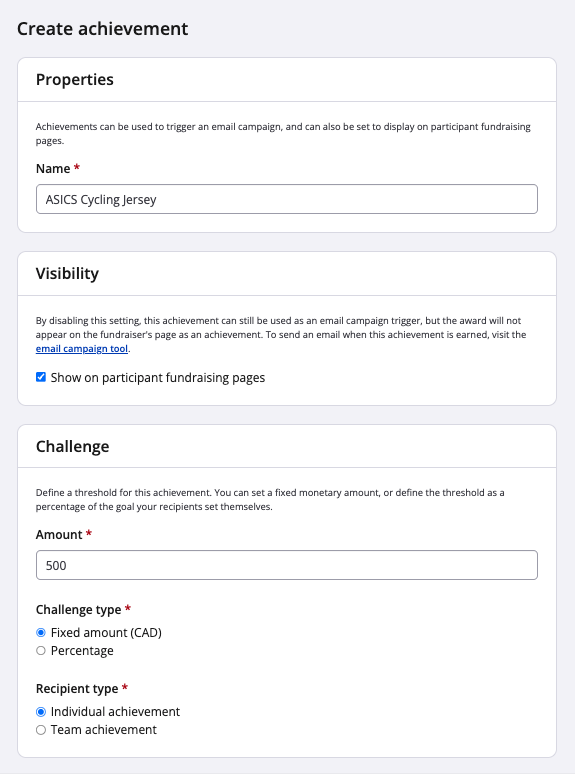Click the threshold description paragraph under Challenge
The height and width of the screenshot is (774, 575).
point(270,500)
